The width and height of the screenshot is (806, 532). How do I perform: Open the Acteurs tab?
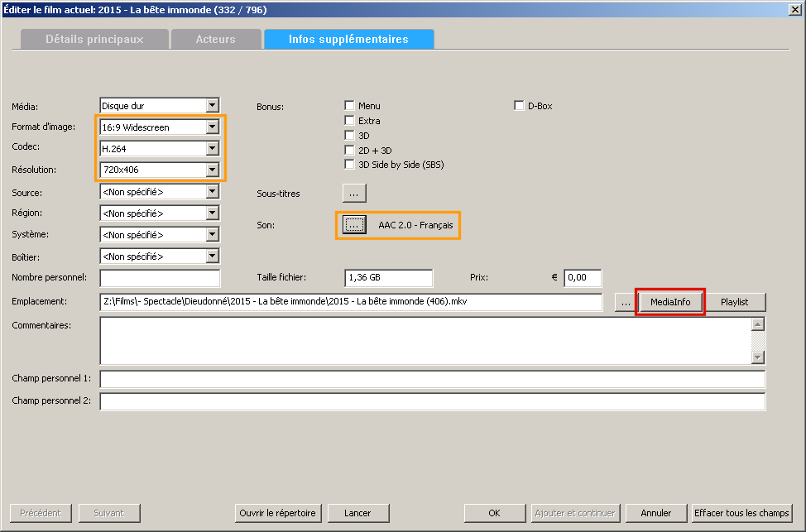click(x=216, y=39)
